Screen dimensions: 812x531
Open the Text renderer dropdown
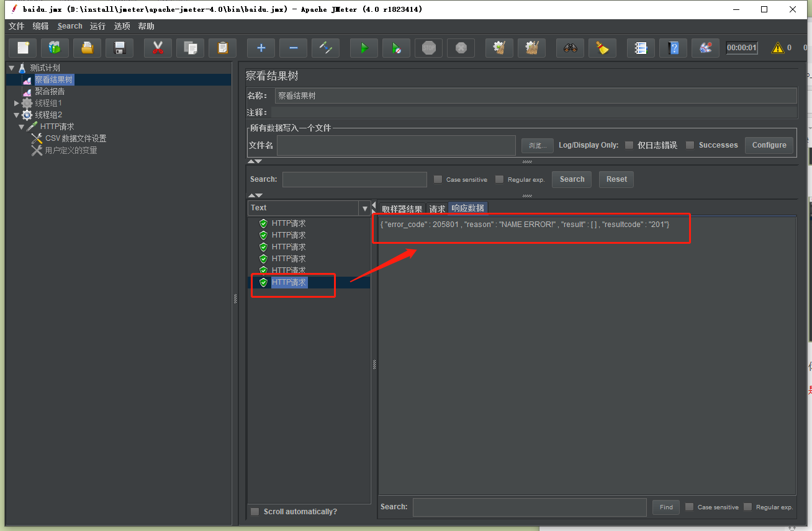(364, 208)
